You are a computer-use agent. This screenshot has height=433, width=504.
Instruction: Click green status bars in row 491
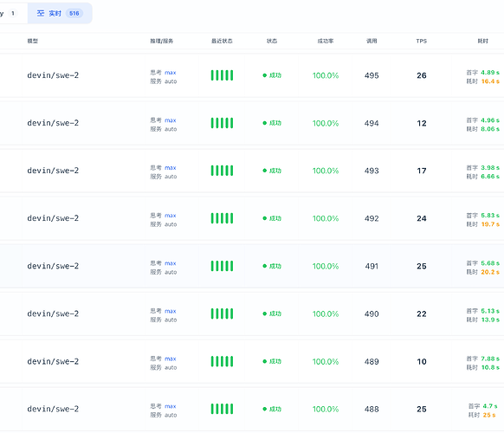222,266
